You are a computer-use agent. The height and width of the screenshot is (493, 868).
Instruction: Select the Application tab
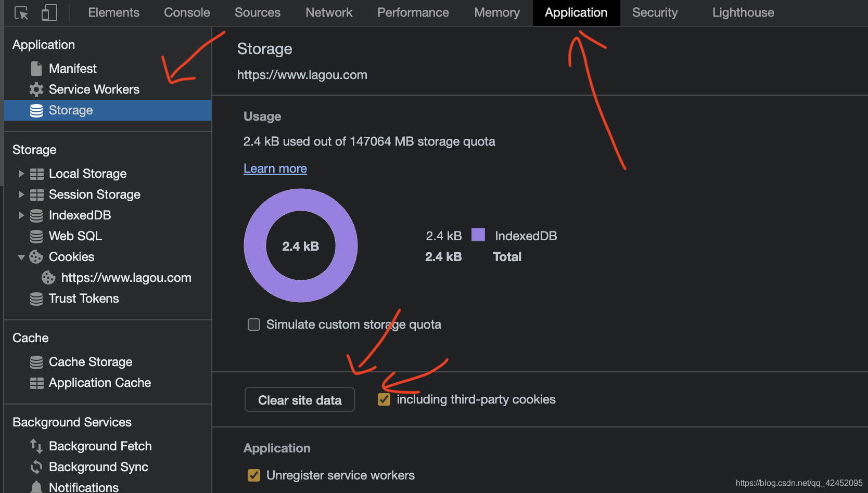click(x=576, y=12)
